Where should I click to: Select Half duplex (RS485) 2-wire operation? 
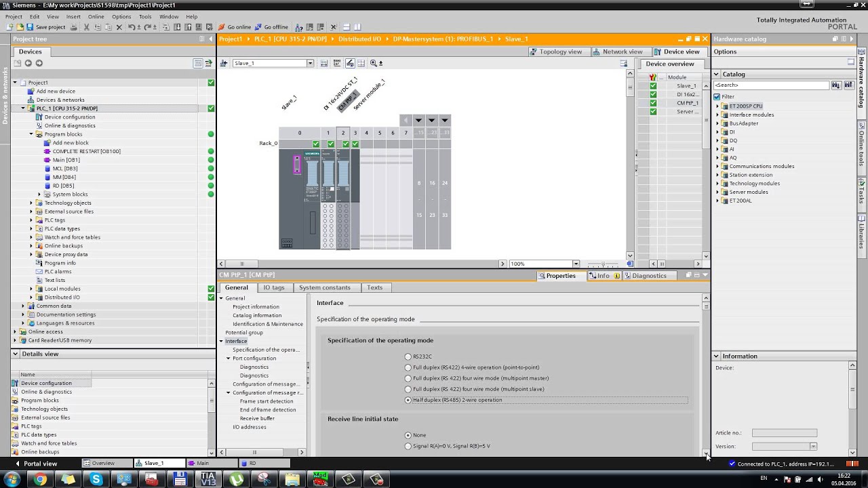pyautogui.click(x=408, y=400)
